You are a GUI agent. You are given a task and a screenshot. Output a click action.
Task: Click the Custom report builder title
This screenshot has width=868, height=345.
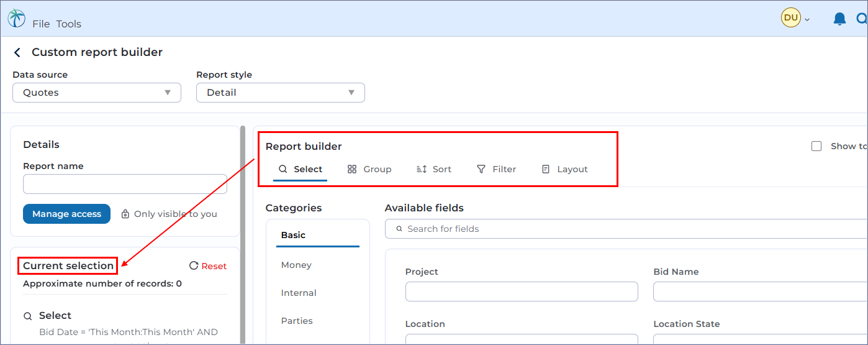coord(97,52)
